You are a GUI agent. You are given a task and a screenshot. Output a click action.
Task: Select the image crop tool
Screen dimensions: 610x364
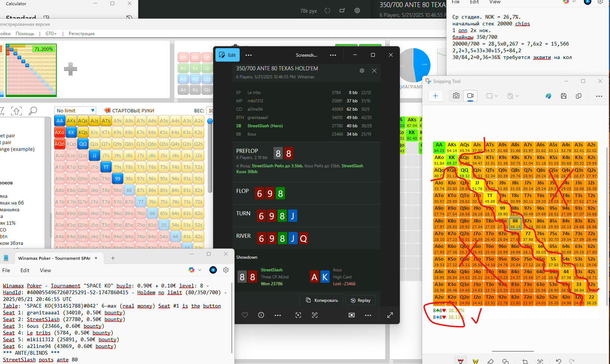point(525,361)
